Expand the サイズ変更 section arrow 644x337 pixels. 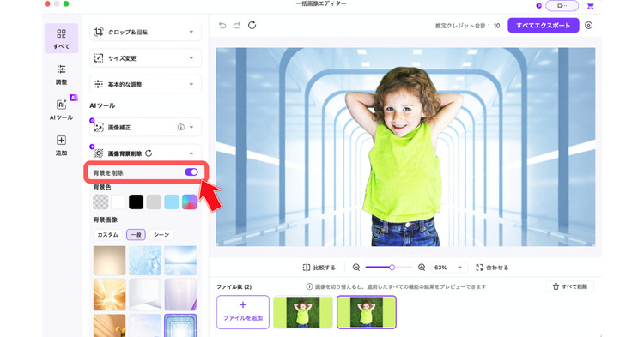(191, 58)
